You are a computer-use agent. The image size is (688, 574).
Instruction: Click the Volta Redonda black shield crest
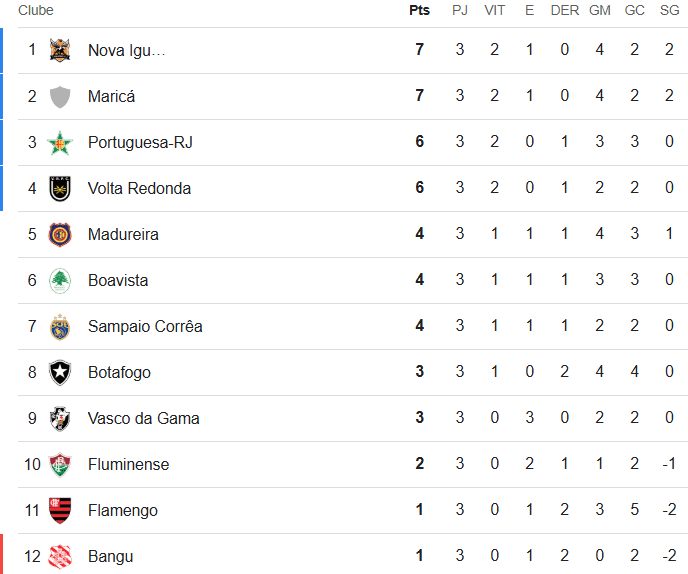[x=60, y=188]
